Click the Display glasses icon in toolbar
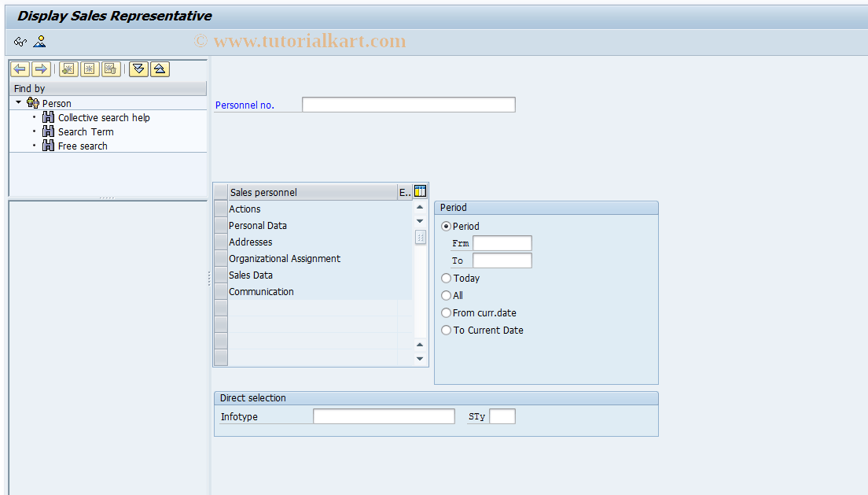 pos(20,42)
